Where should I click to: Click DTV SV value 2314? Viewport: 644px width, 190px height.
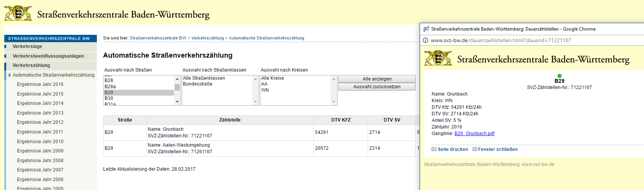(x=375, y=148)
